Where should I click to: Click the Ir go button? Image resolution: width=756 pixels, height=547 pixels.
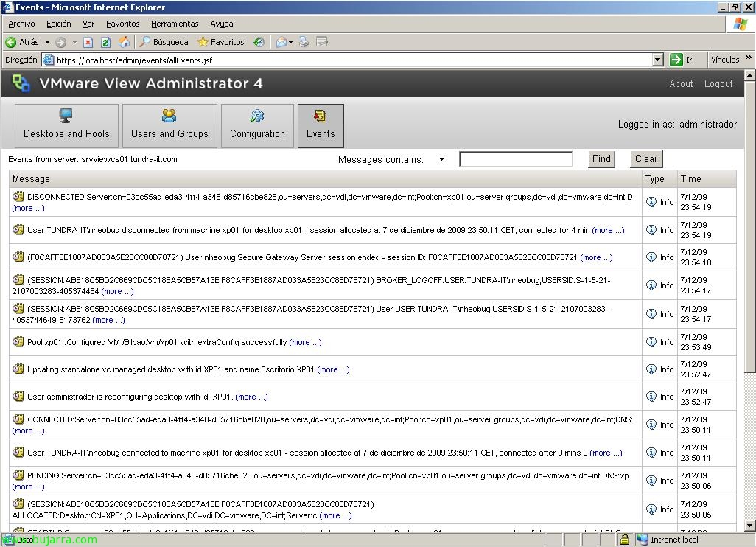(682, 60)
